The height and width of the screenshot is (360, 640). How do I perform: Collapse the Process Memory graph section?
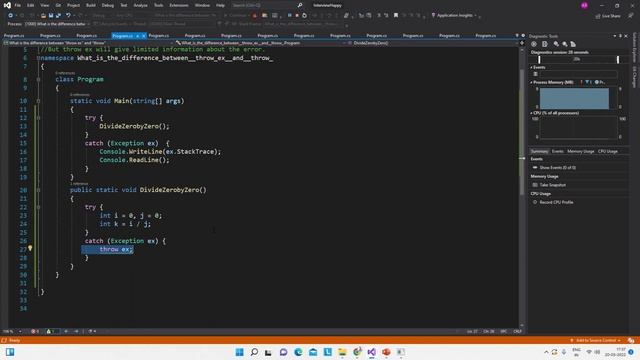coord(531,82)
